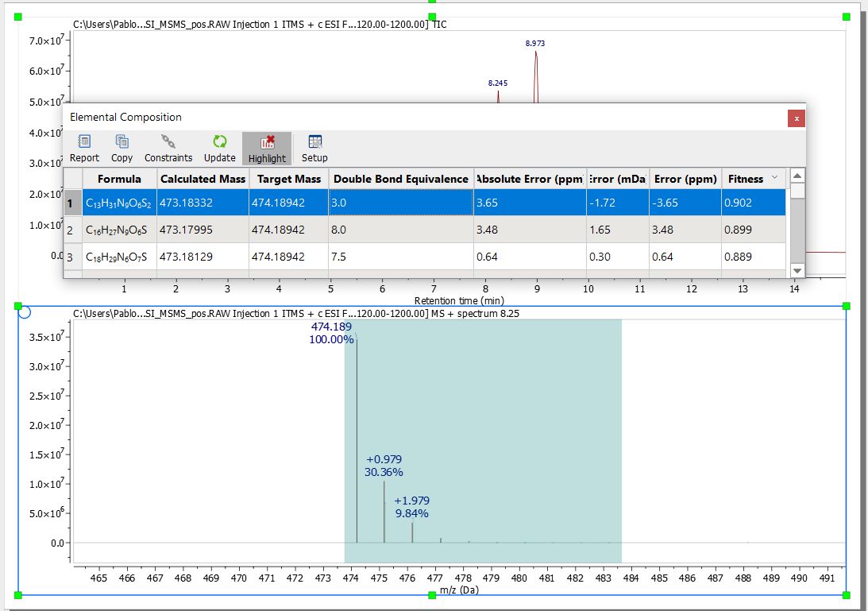This screenshot has width=868, height=611.
Task: Click calculated mass 473.18129
Action: [x=186, y=257]
